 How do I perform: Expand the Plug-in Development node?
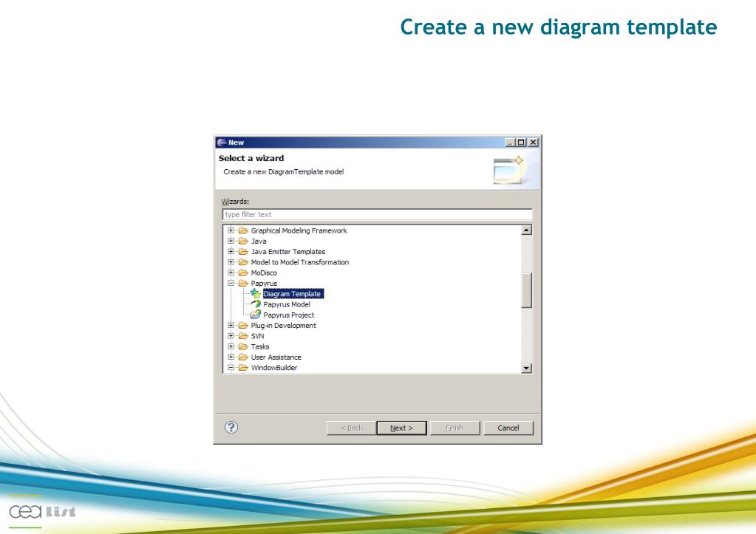click(x=231, y=325)
